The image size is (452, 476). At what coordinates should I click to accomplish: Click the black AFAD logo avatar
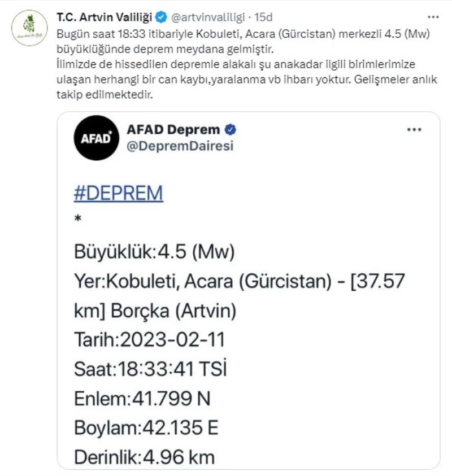96,138
